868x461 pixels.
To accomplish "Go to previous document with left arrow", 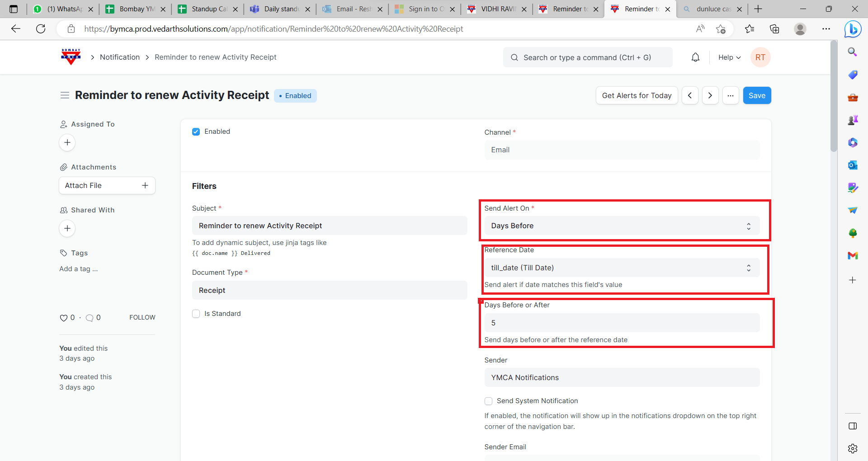I will click(690, 95).
